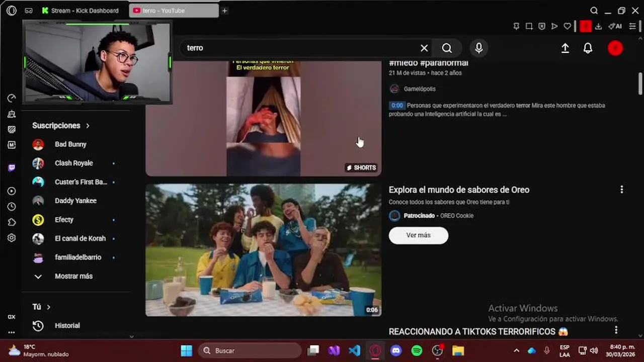Screen dimensions: 644x362
Task: Open the Daddy Yankee channel
Action: coord(75,201)
